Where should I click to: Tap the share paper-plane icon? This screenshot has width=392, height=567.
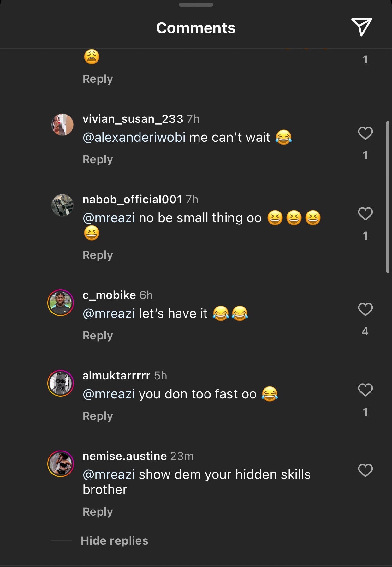(x=361, y=27)
